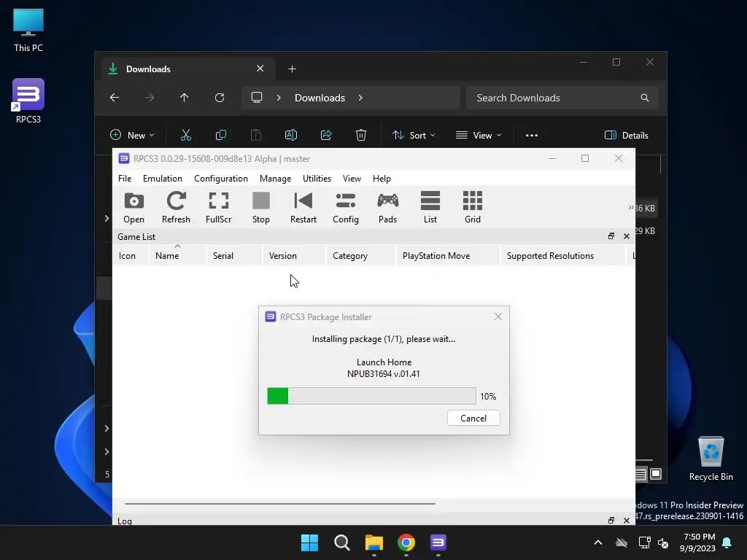
Task: Refresh the Downloads folder in Explorer
Action: (x=220, y=98)
